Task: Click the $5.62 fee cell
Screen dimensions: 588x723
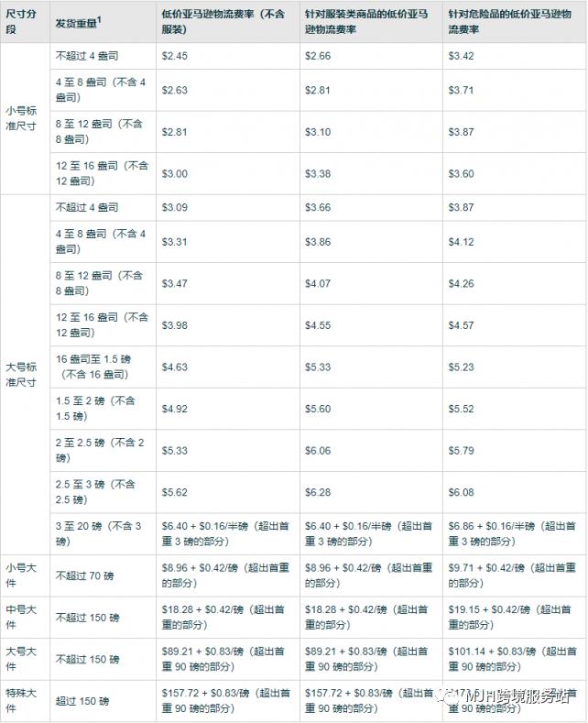Action: click(x=175, y=491)
